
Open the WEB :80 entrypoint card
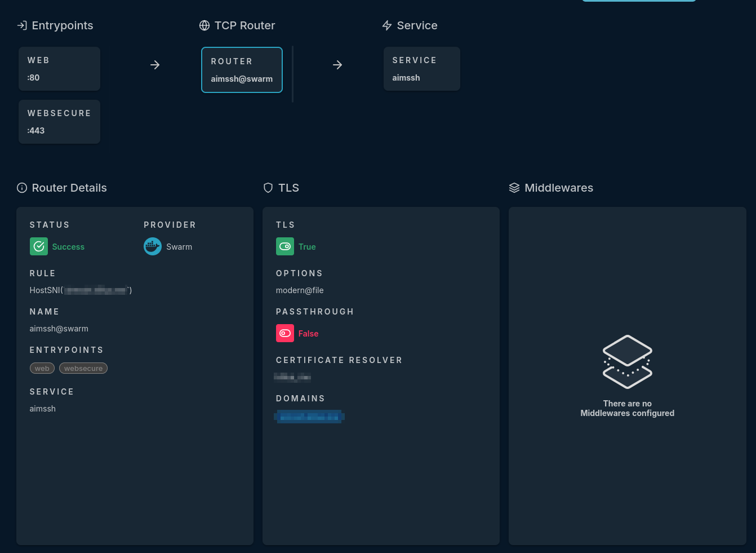[x=59, y=69]
